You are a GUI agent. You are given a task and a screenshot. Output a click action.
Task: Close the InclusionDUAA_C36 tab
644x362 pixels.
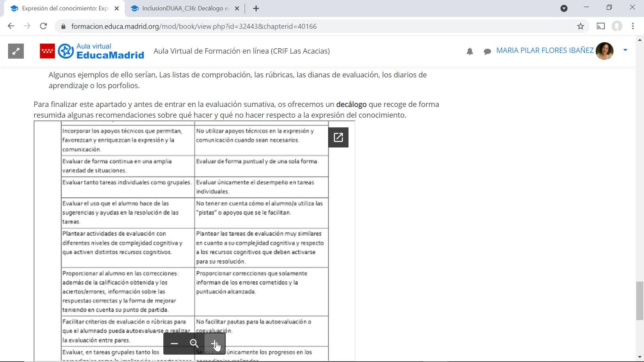pyautogui.click(x=237, y=8)
